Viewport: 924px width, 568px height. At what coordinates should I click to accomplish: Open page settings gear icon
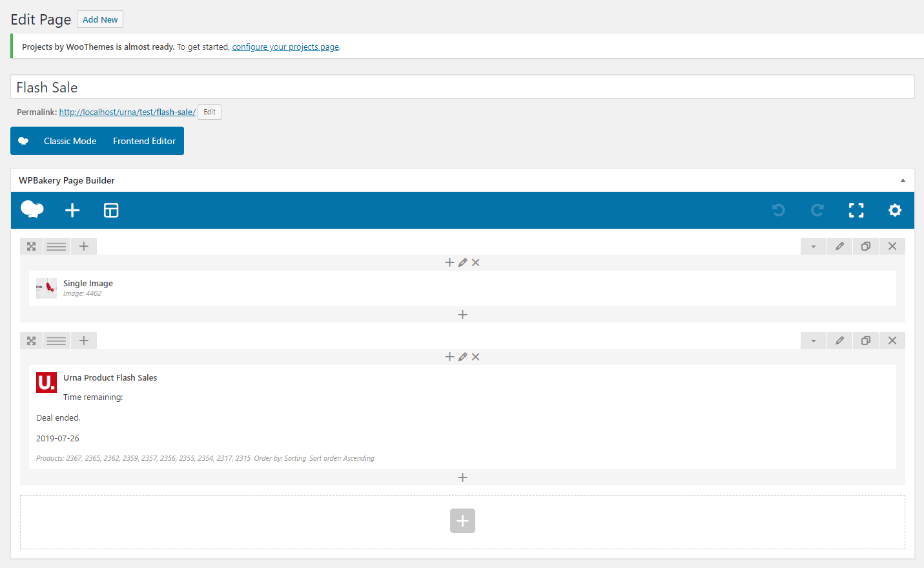895,210
